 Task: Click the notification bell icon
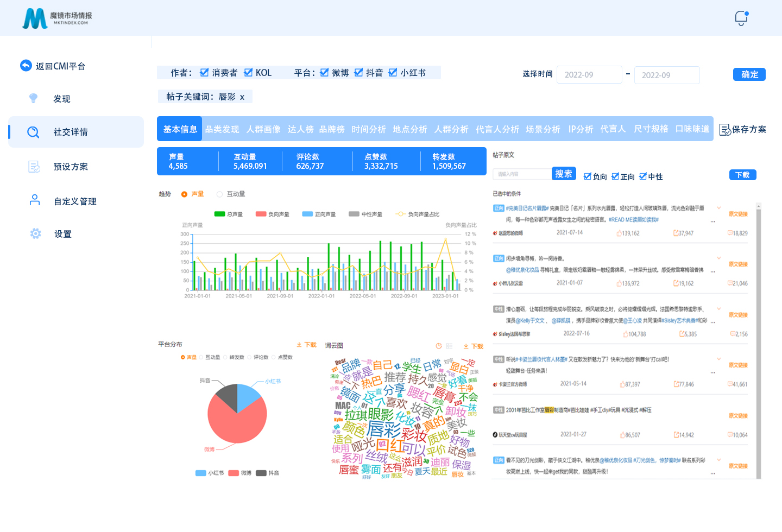pos(741,18)
